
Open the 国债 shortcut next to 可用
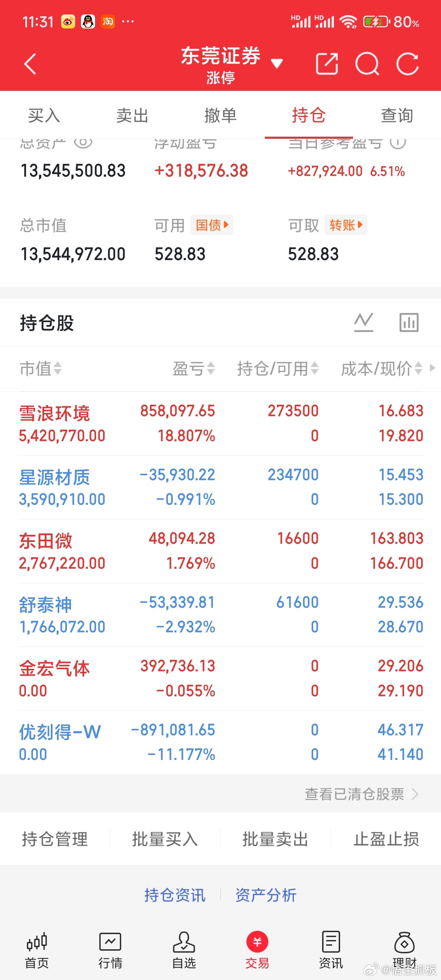211,225
